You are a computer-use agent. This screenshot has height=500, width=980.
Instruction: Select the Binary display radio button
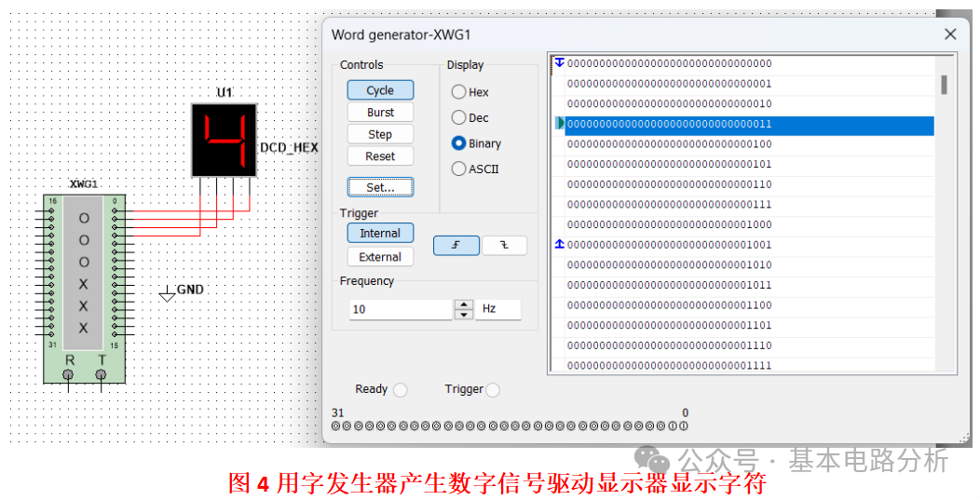point(458,143)
